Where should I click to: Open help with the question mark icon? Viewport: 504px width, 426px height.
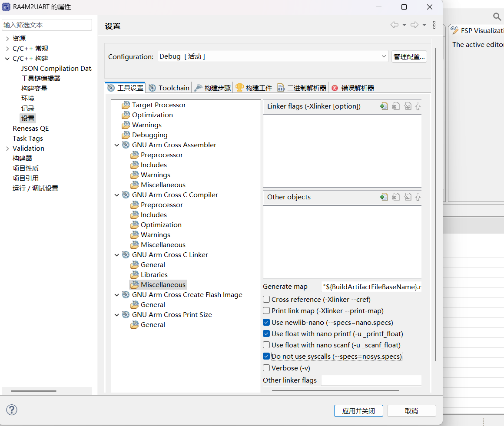point(12,409)
